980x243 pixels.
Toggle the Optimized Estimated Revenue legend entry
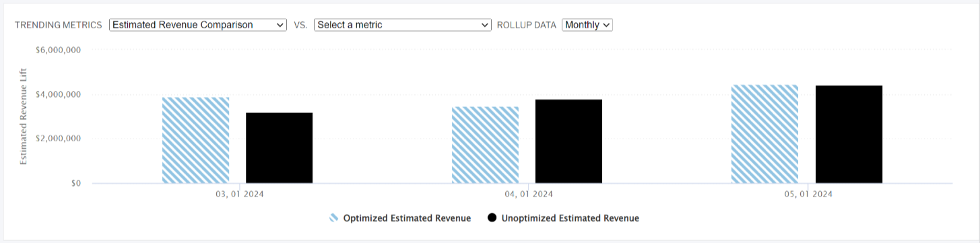coord(400,218)
